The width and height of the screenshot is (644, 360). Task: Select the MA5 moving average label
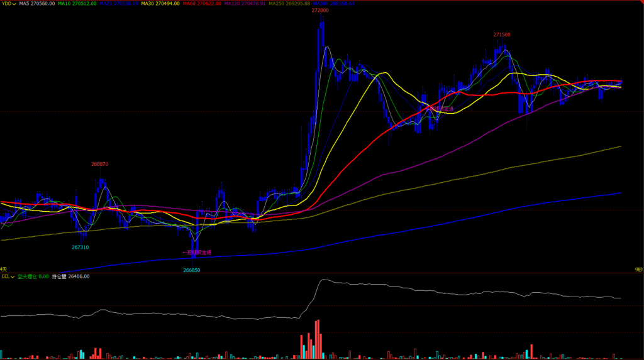36,3
